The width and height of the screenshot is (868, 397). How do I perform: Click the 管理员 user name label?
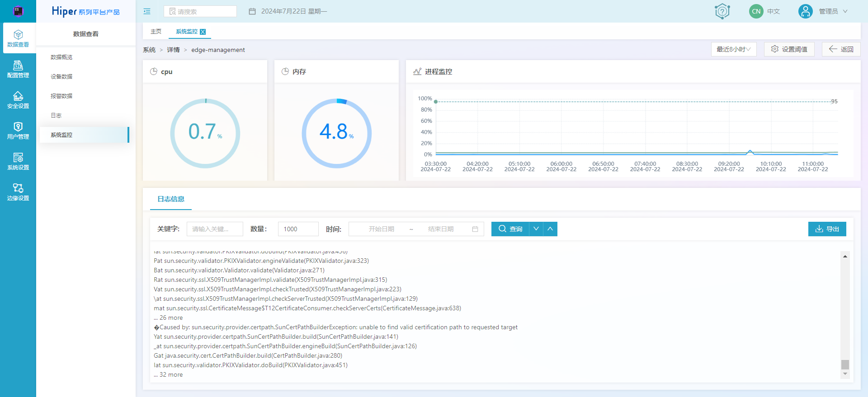pyautogui.click(x=828, y=11)
